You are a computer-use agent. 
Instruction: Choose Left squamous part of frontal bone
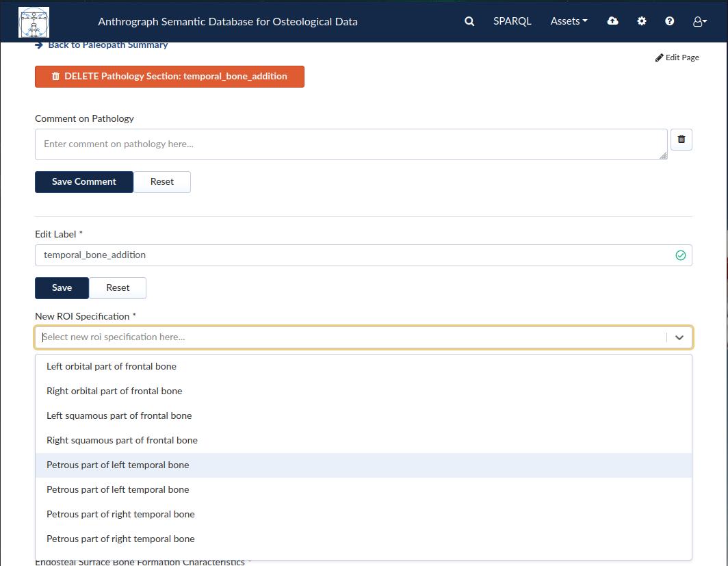click(x=363, y=415)
